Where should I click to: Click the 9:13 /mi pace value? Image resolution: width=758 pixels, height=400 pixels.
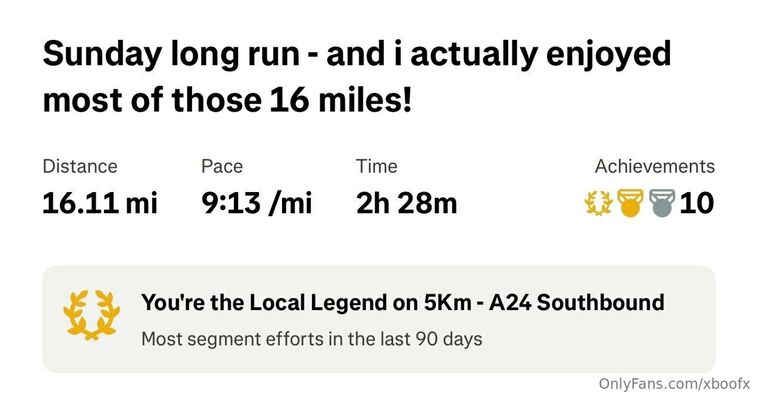(x=257, y=203)
